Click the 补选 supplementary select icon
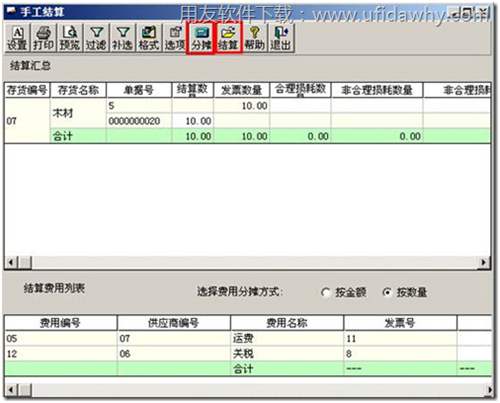Screen dimensions: 500x403 pos(122,38)
